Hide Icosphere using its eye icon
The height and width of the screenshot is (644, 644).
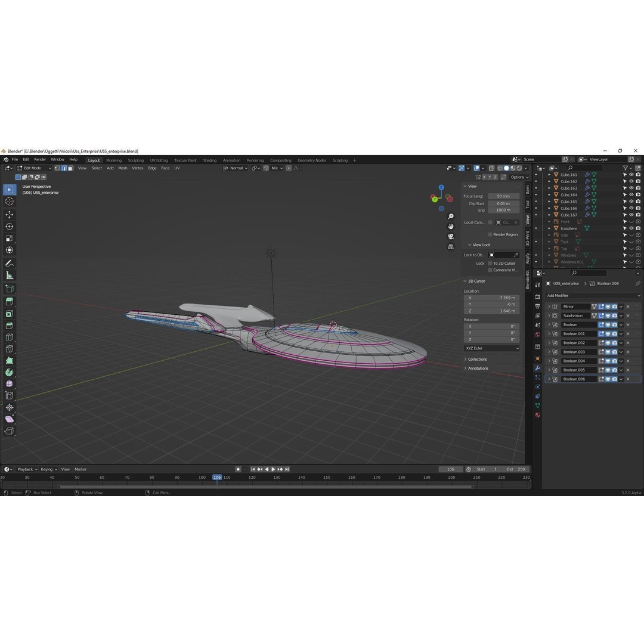631,228
